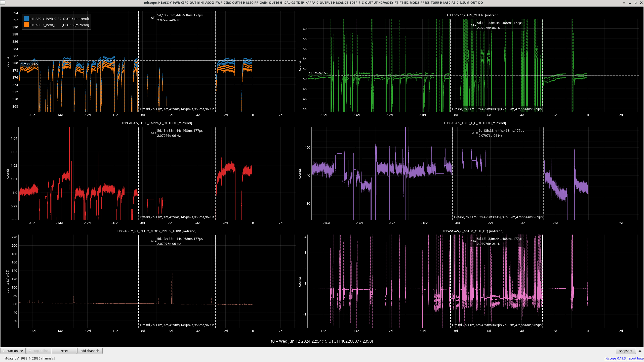Screen dimensions: 644x362
Task: Click the counts y-axis label of KAPPA_C plot
Action: (x=7, y=173)
